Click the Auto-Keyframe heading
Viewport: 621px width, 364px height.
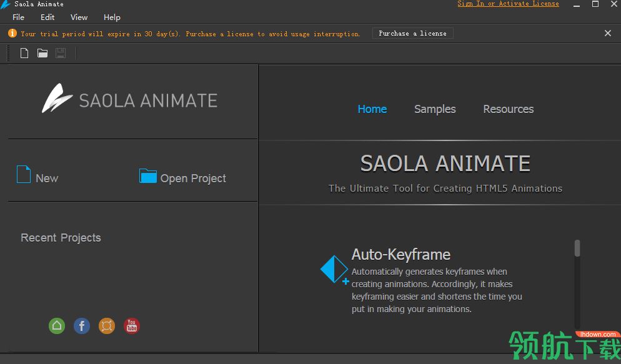point(401,254)
